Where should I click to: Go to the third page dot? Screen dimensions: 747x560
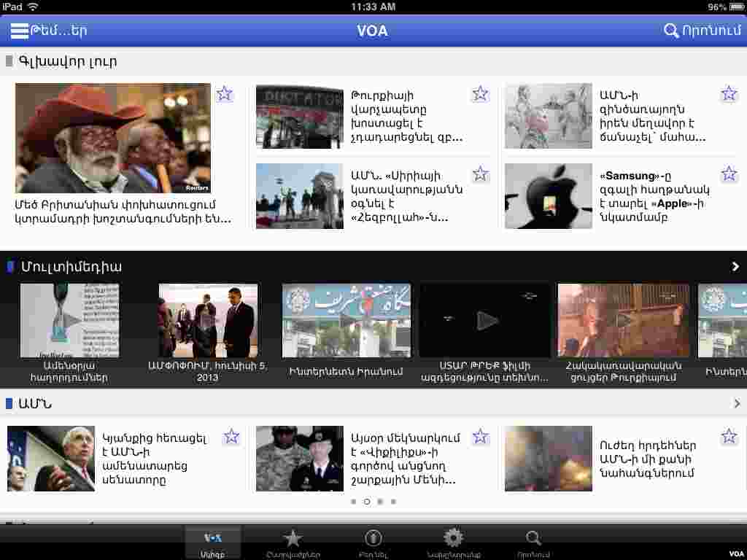click(x=380, y=502)
